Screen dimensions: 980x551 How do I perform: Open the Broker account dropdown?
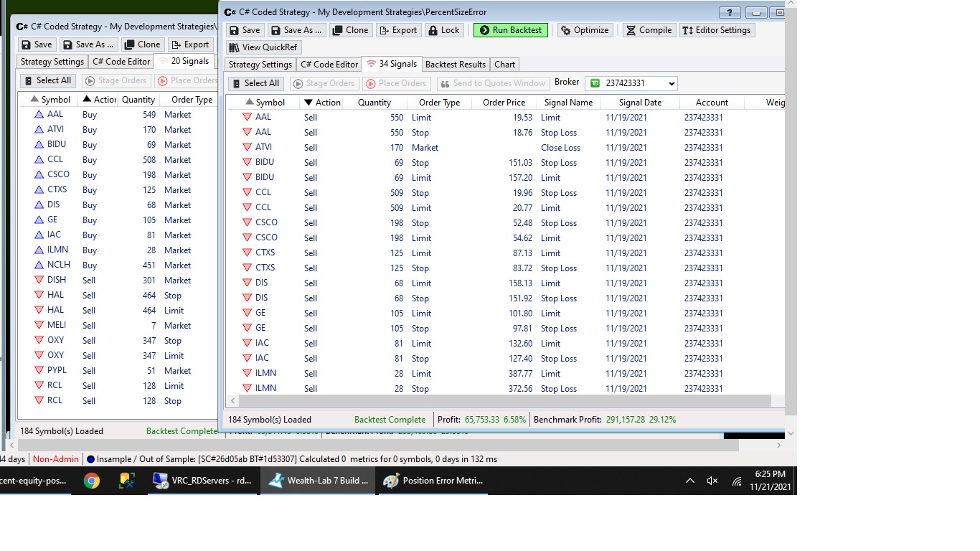(x=671, y=84)
